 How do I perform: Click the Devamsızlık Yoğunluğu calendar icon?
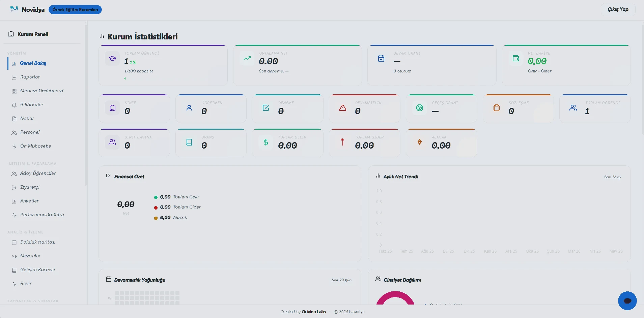pyautogui.click(x=109, y=279)
